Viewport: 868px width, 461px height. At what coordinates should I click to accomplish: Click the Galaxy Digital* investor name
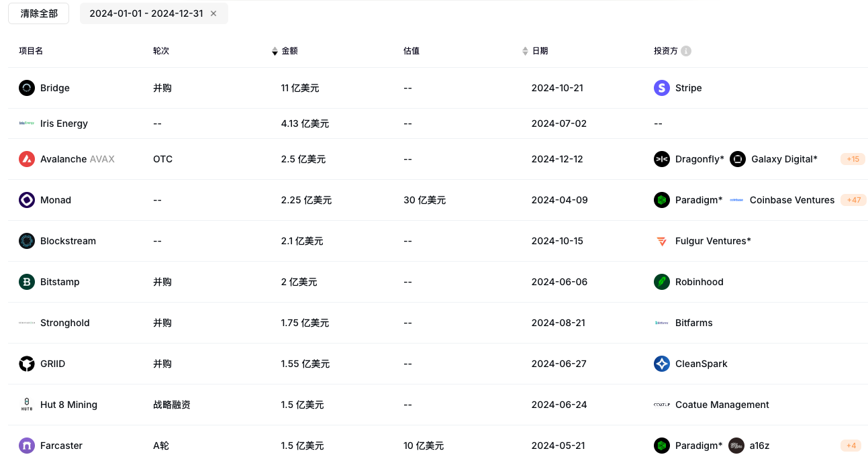[784, 159]
